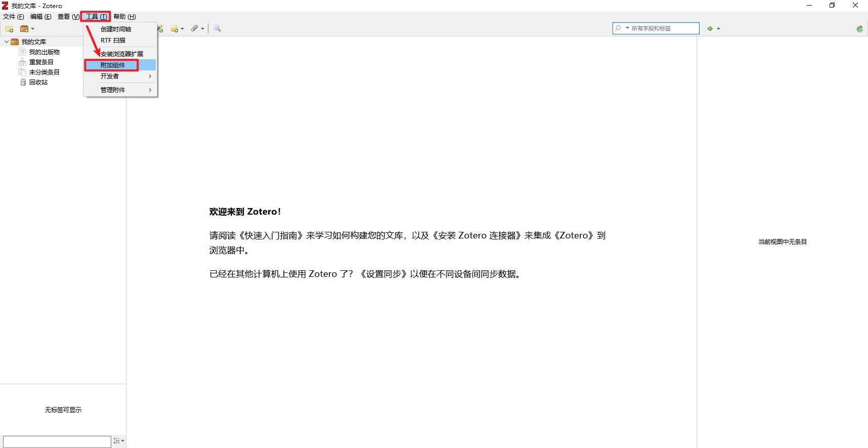Choose 安装浏览器扩展 menu entry
The height and width of the screenshot is (448, 868).
point(121,54)
